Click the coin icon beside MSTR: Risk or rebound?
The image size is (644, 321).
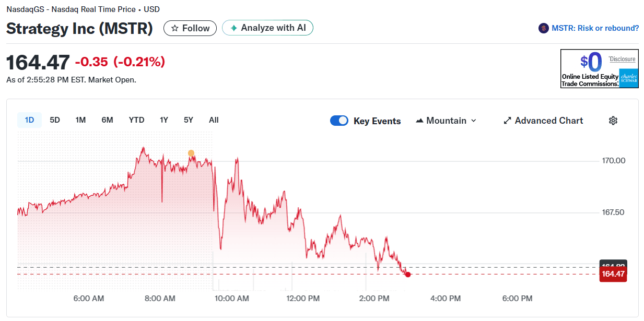point(543,28)
